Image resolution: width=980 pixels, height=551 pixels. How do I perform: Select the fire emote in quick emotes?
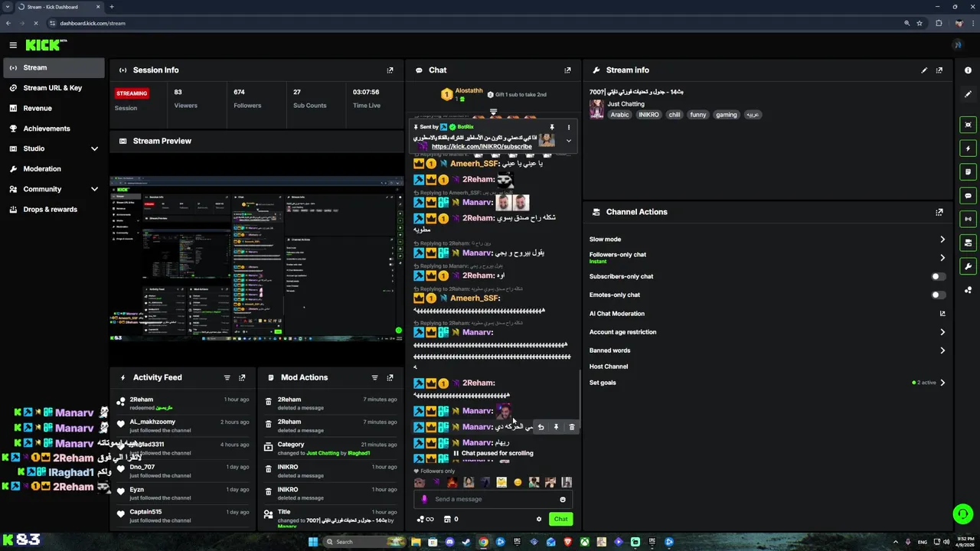click(x=452, y=482)
